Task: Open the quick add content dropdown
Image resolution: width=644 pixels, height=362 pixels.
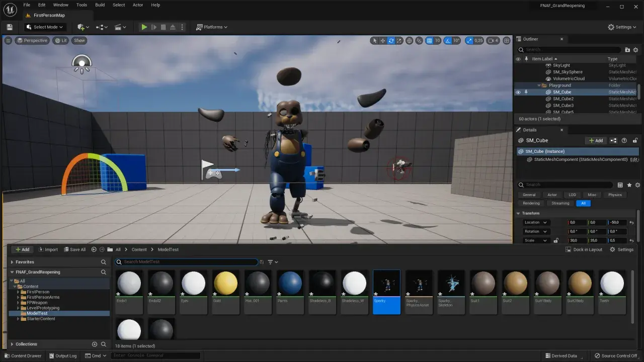Action: tap(83, 27)
